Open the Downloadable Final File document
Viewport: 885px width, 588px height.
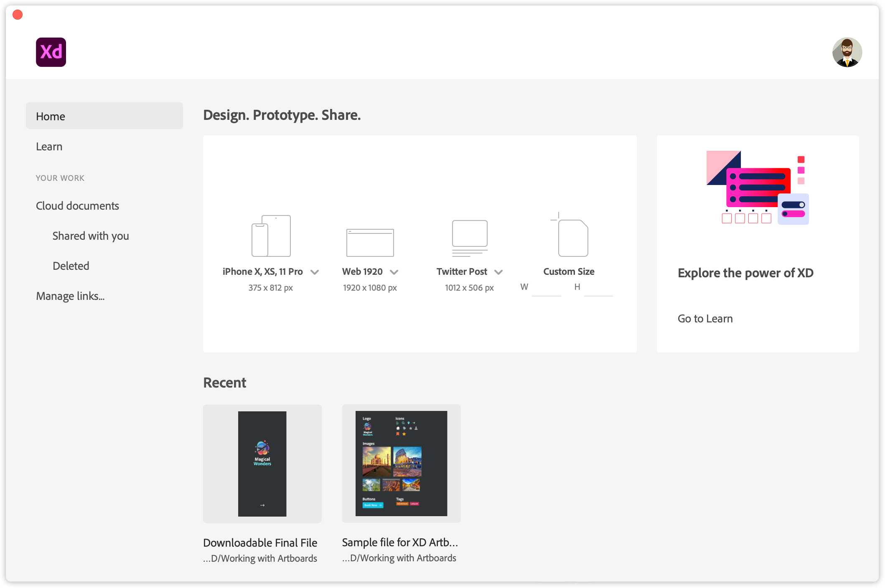coord(262,464)
